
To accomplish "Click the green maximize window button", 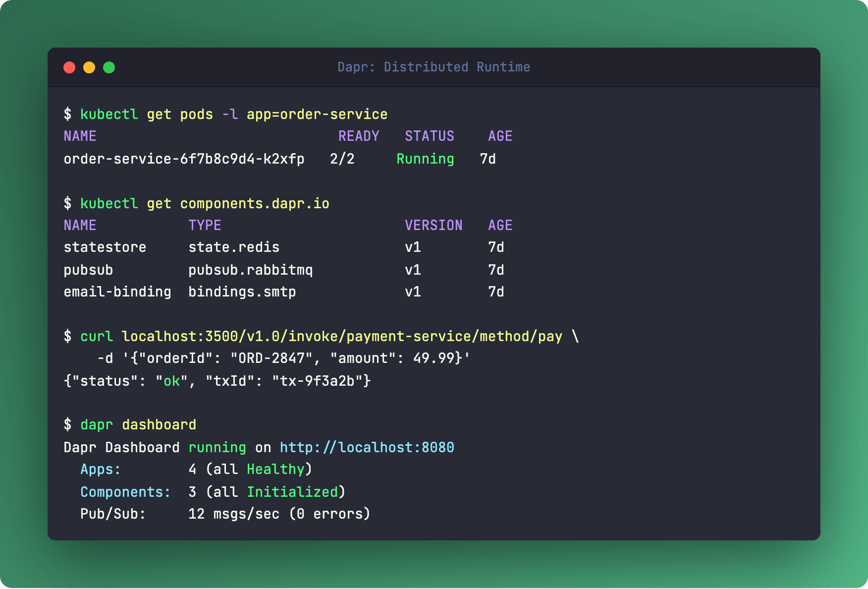I will (109, 67).
